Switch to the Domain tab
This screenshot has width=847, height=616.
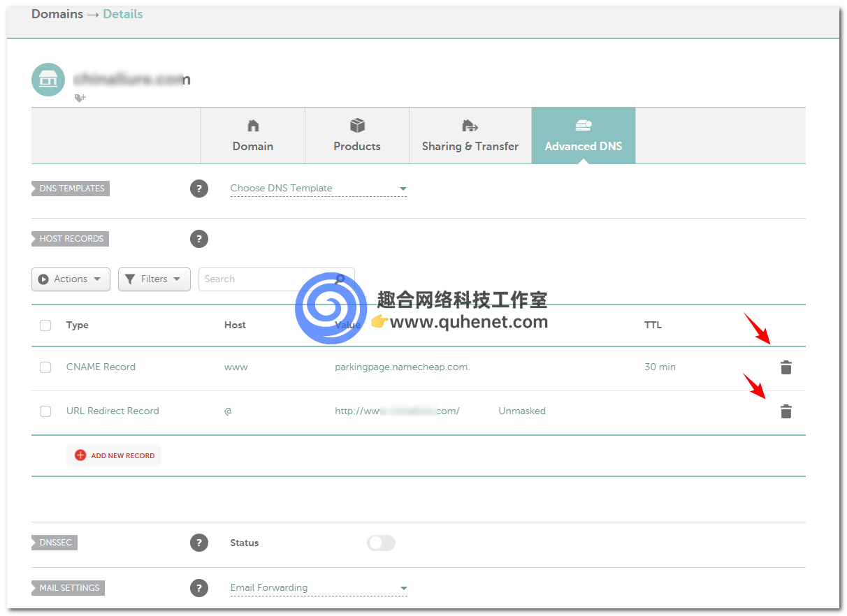coord(253,135)
